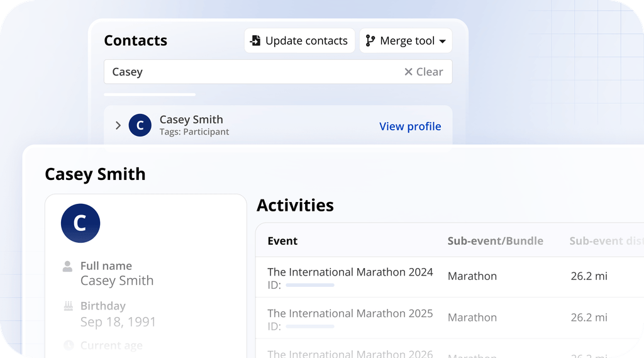Open the Merge tool dropdown arrow
Screen dimensions: 644x358
[x=442, y=41]
